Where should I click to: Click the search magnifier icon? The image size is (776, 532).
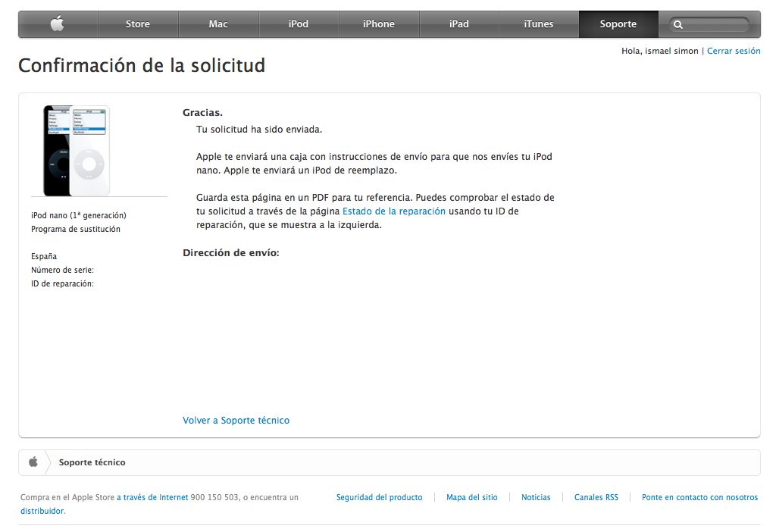click(x=678, y=24)
